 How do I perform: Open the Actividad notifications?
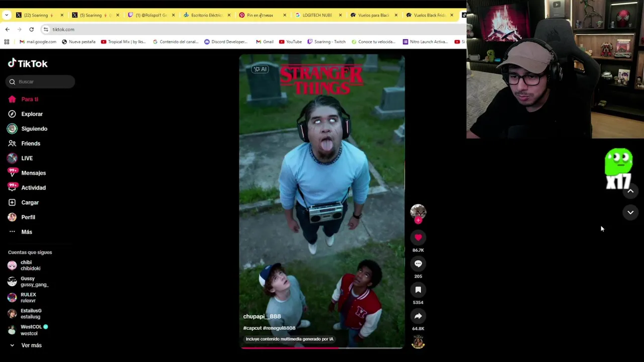(x=27, y=188)
